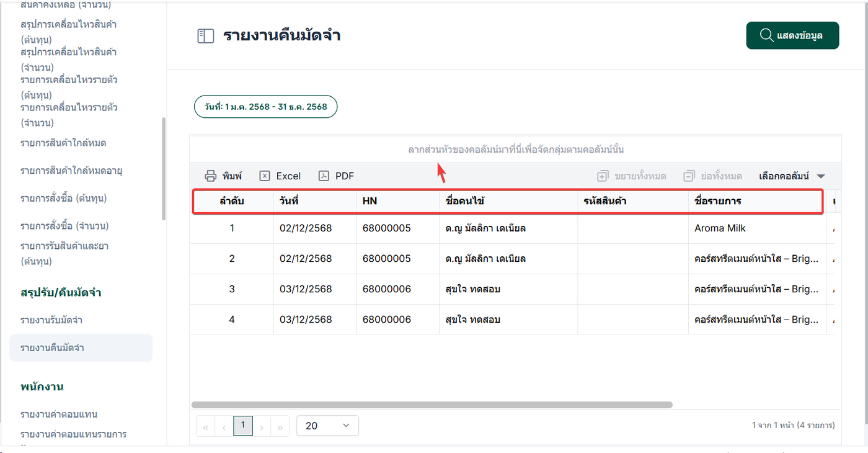Open the เลือกคอลัมน์ column chooser dropdown

(x=792, y=176)
